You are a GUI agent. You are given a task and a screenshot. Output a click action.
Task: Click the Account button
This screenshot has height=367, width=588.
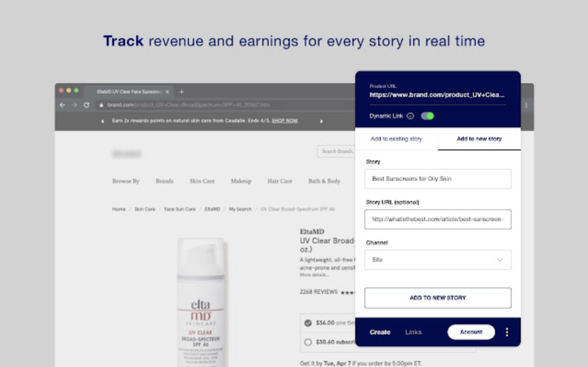pos(471,332)
